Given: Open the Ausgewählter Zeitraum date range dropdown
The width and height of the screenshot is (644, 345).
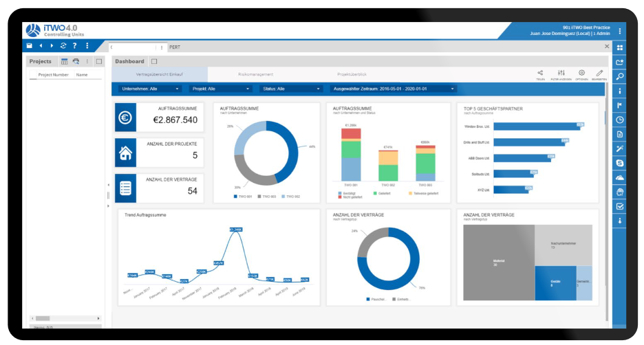Looking at the screenshot, I should coord(393,89).
